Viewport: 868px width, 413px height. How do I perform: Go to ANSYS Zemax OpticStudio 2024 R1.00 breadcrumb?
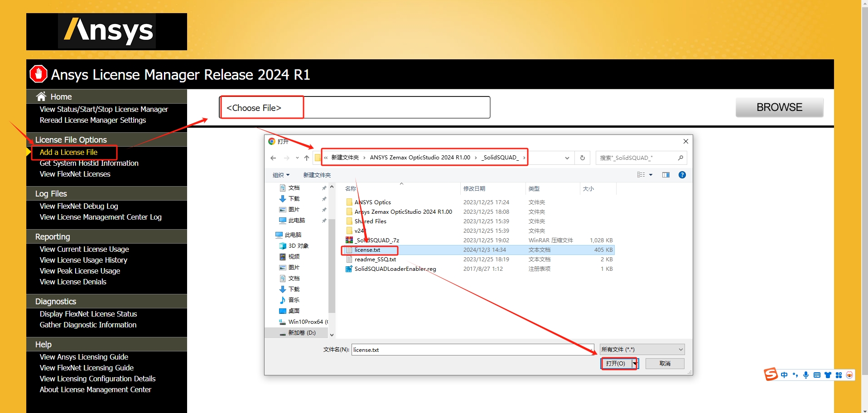click(420, 157)
